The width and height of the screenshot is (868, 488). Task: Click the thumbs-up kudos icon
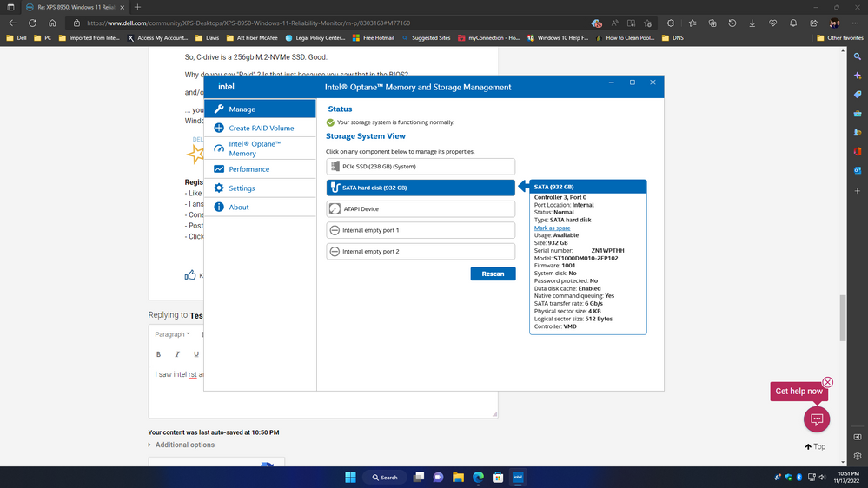[190, 275]
